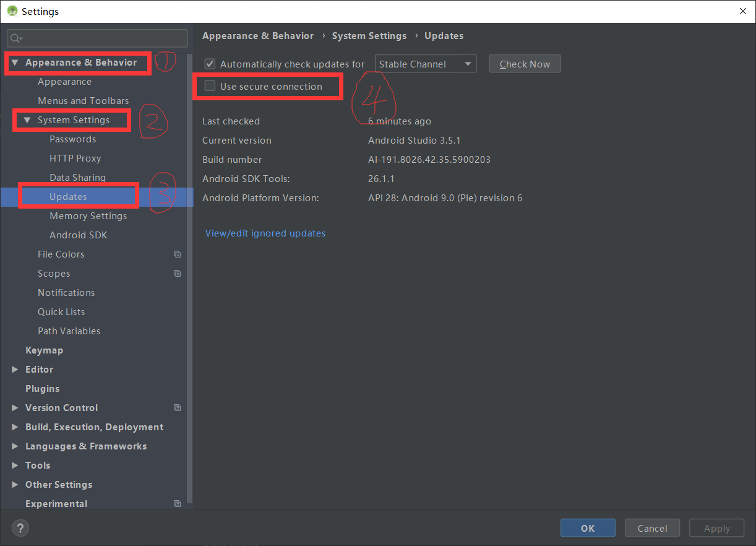The image size is (756, 546).
Task: Open the HTTP Proxy settings page
Action: [x=75, y=158]
